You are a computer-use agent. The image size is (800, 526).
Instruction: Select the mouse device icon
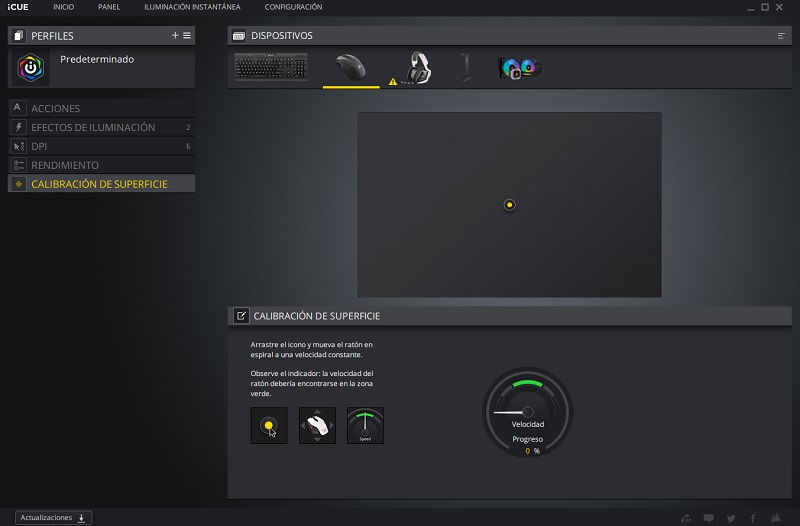tap(350, 67)
